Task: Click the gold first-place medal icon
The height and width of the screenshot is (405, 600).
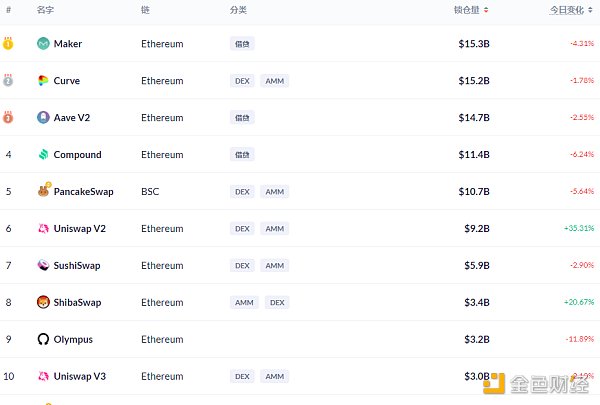Action: tap(8, 43)
